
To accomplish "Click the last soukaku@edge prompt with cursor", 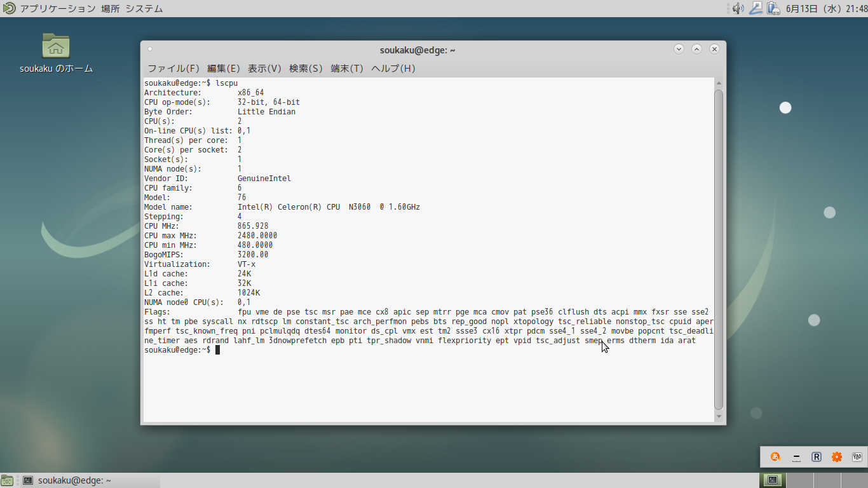I will 182,350.
